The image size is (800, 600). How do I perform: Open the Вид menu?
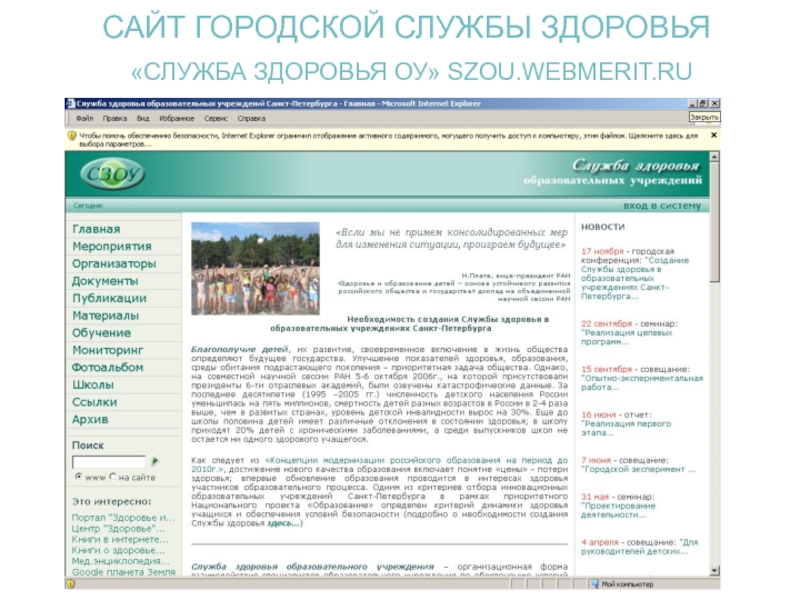(143, 118)
